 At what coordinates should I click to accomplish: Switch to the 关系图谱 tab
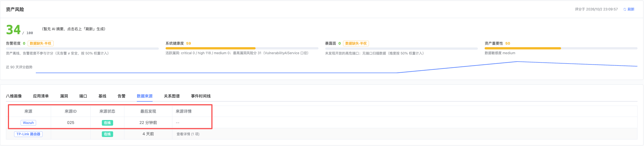pyautogui.click(x=172, y=96)
